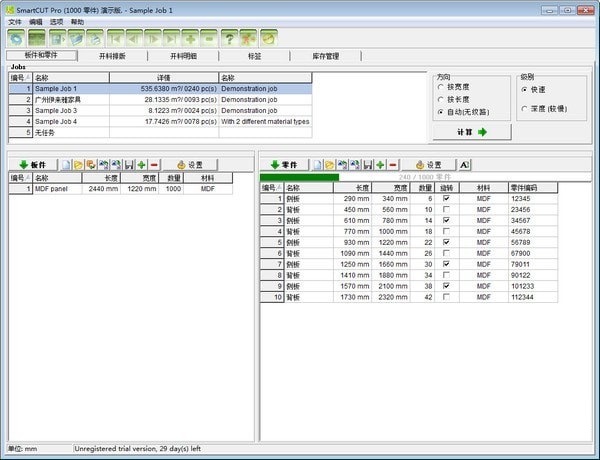The height and width of the screenshot is (460, 600).
Task: Open the 文件 menu
Action: (x=14, y=21)
